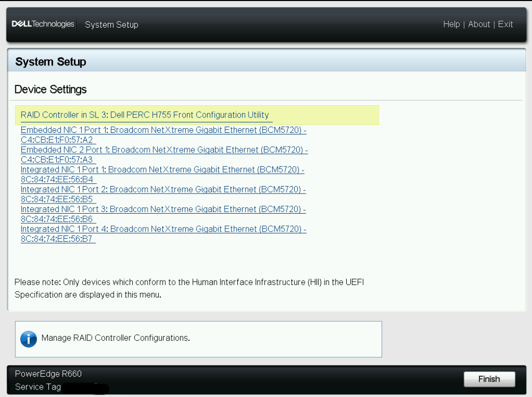The image size is (532, 397).
Task: Open Integrated NIC 1 Port 1 settings
Action: (162, 174)
